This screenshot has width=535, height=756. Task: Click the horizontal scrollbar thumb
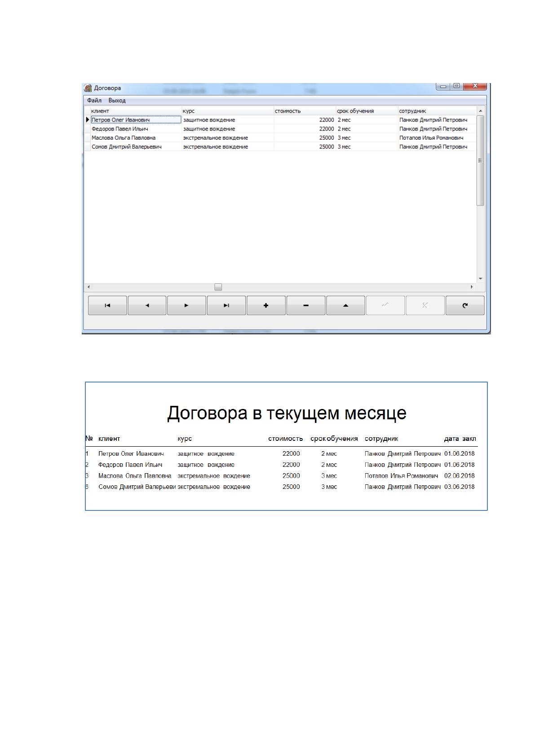pyautogui.click(x=218, y=287)
